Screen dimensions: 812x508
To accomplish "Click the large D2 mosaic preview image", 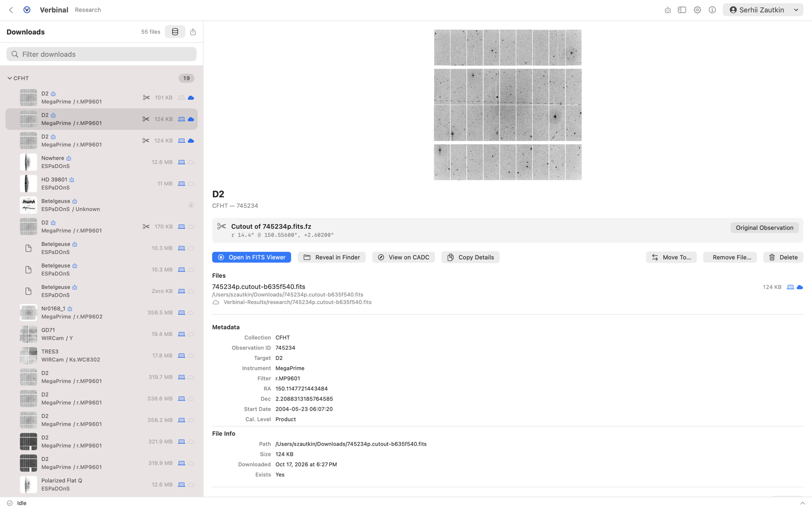I will click(x=507, y=105).
